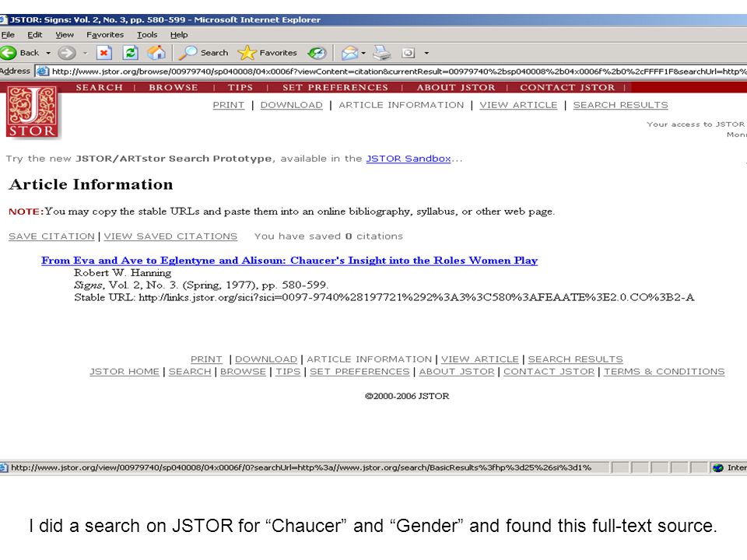Click the History icon in toolbar
Screen dimensions: 747x560
point(317,53)
